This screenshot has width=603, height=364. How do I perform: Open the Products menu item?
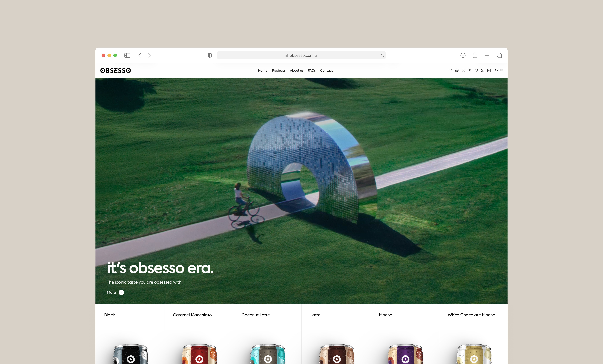point(279,70)
